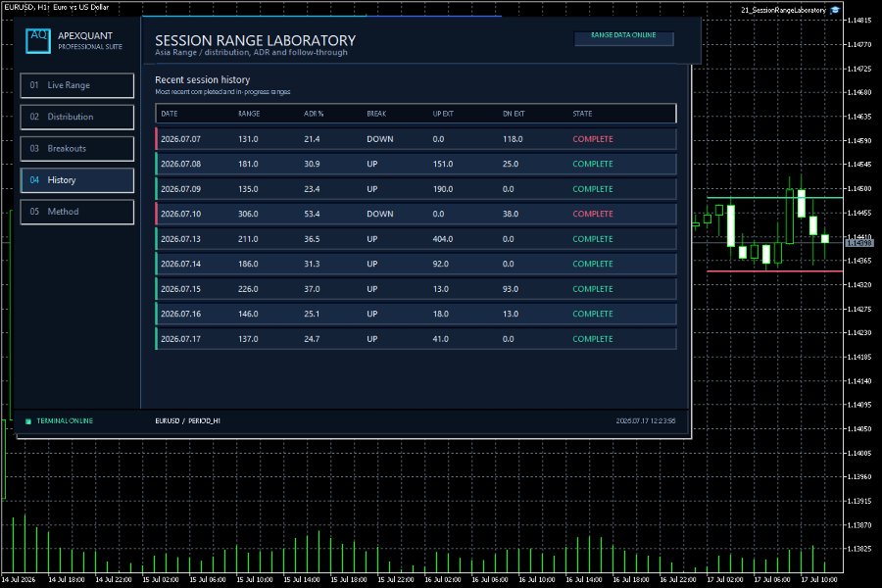Viewport: 882px width, 588px height.
Task: Click the COMPLETE state on the 2026.07.17 row
Action: [x=593, y=339]
